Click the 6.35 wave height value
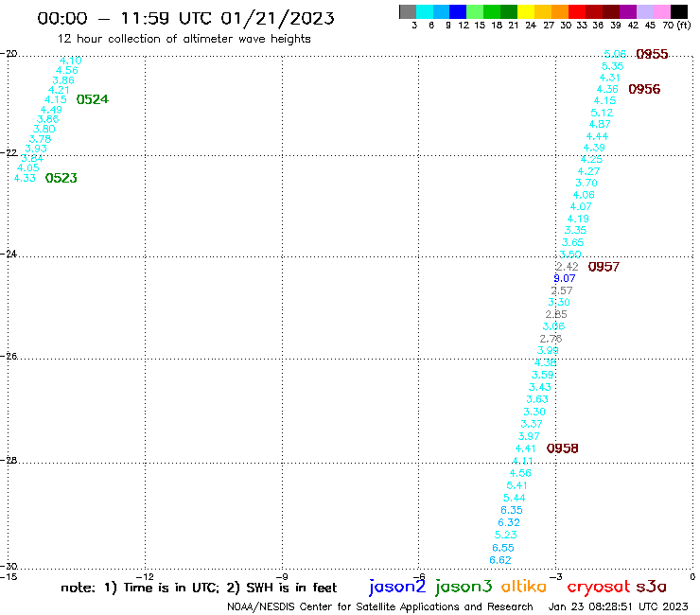Screen dimensions: 700x615 pos(512,510)
